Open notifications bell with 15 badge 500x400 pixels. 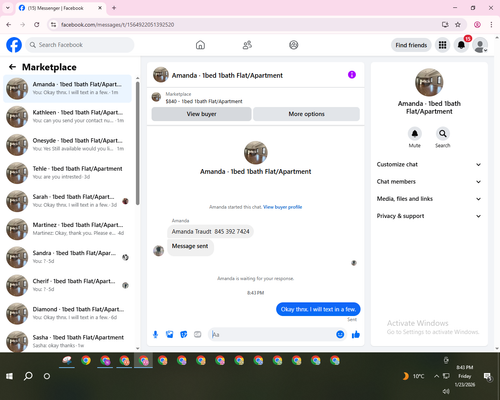[461, 45]
